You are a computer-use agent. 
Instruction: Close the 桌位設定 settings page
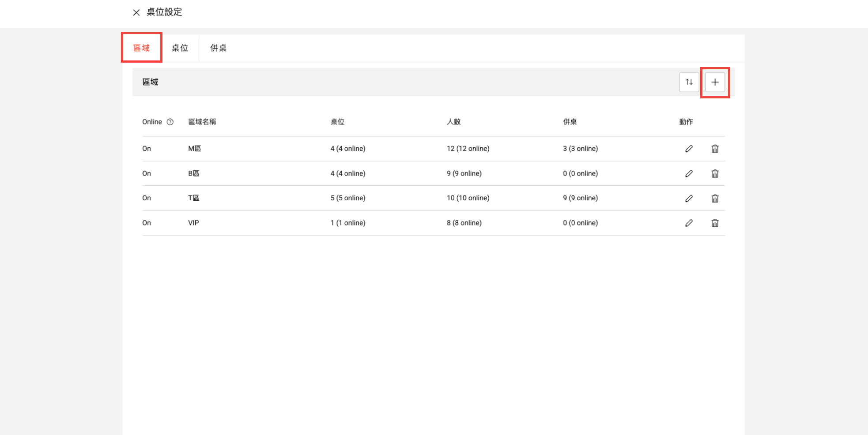(136, 12)
